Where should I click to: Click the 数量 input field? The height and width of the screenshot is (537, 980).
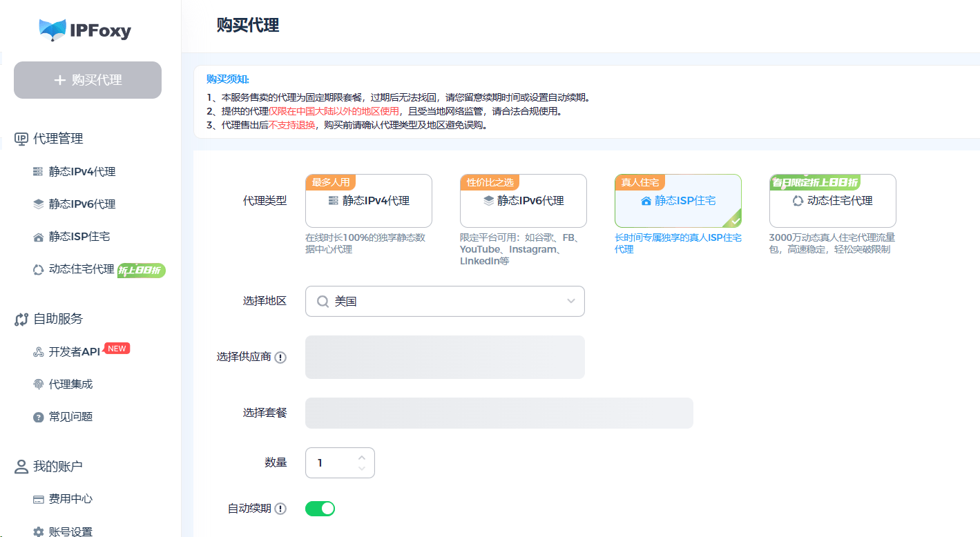tap(340, 462)
